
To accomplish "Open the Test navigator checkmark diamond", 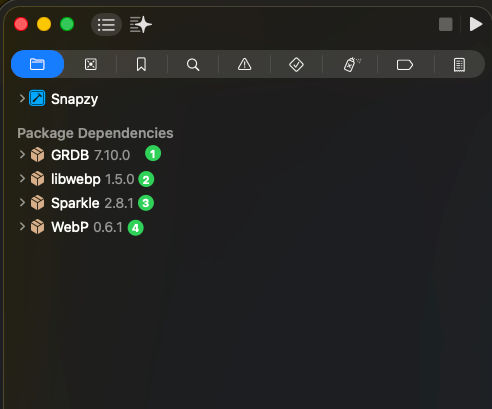I will coord(296,64).
